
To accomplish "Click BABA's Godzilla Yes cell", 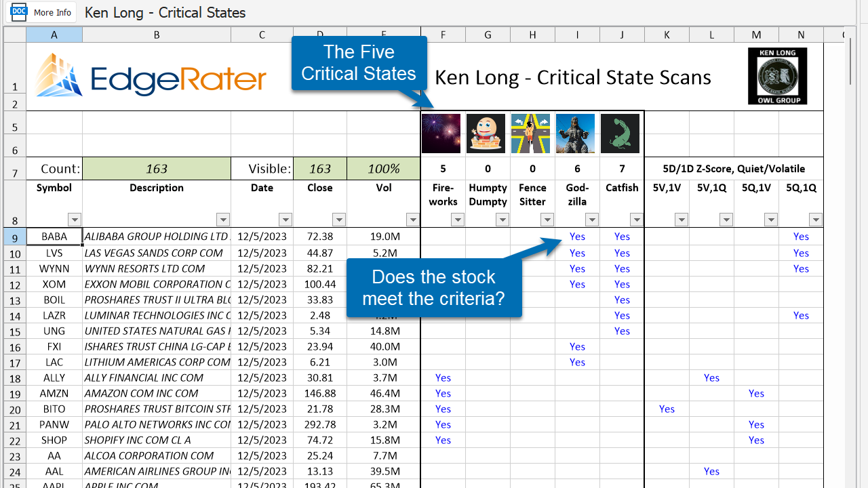I will 577,237.
